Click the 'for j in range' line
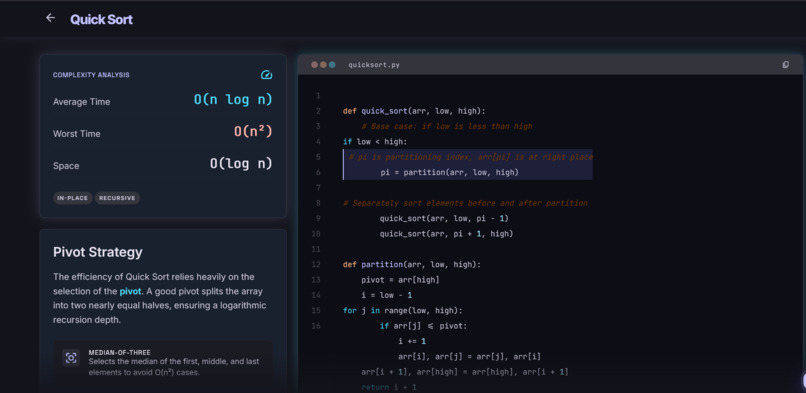The height and width of the screenshot is (393, 806). click(x=402, y=311)
